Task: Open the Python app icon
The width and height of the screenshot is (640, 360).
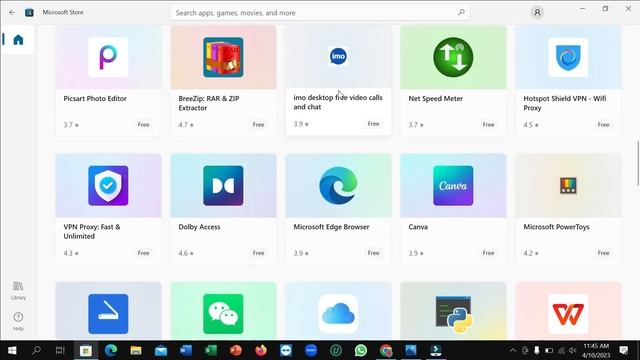Action: (x=453, y=313)
